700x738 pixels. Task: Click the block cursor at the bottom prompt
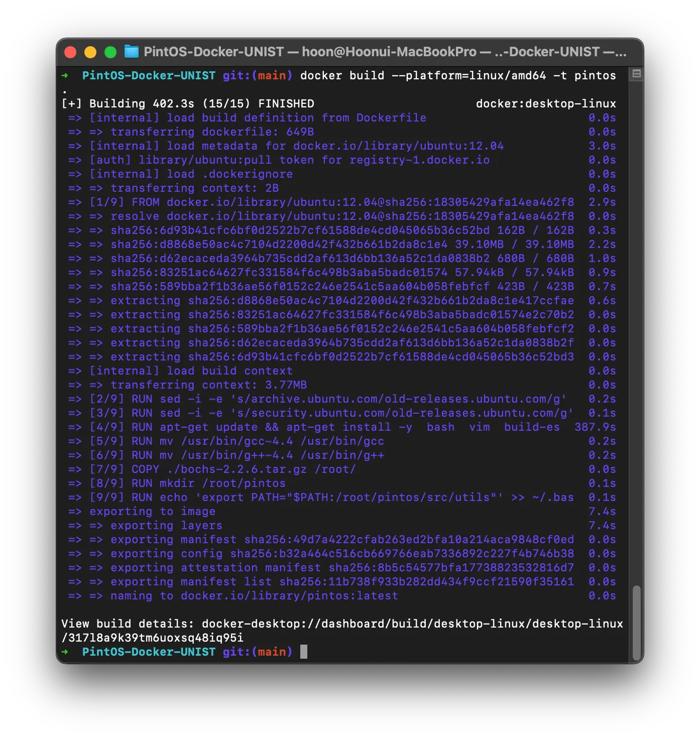[x=304, y=652]
